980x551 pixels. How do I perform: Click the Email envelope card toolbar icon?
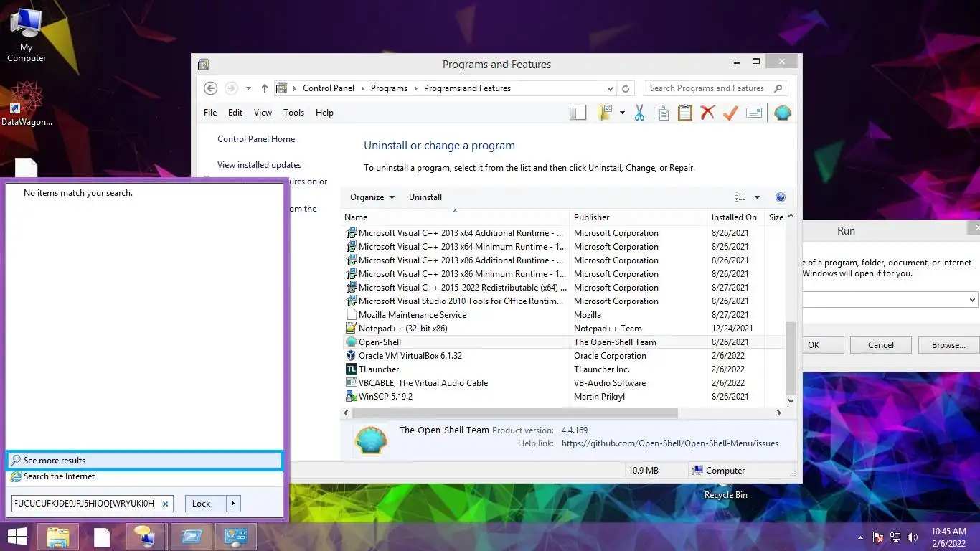753,113
